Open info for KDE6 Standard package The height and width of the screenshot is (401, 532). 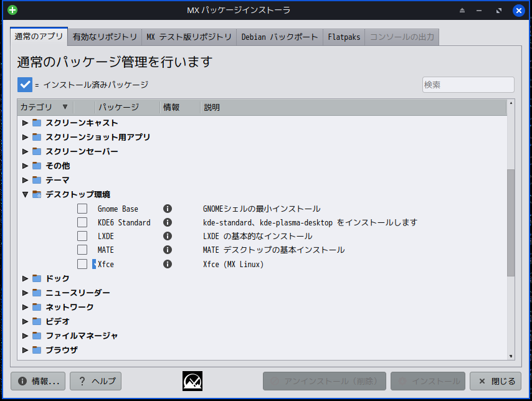(x=168, y=222)
